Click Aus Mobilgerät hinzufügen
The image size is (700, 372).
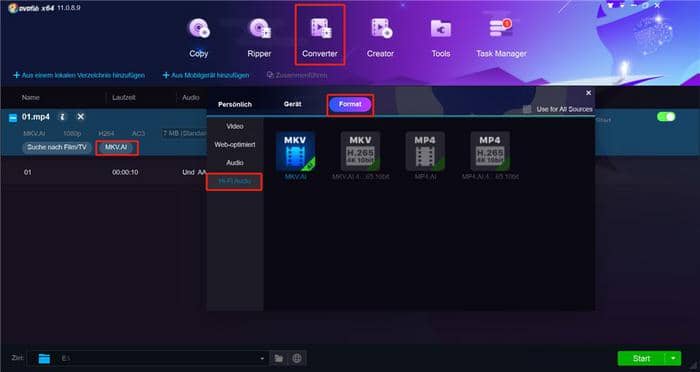point(206,75)
